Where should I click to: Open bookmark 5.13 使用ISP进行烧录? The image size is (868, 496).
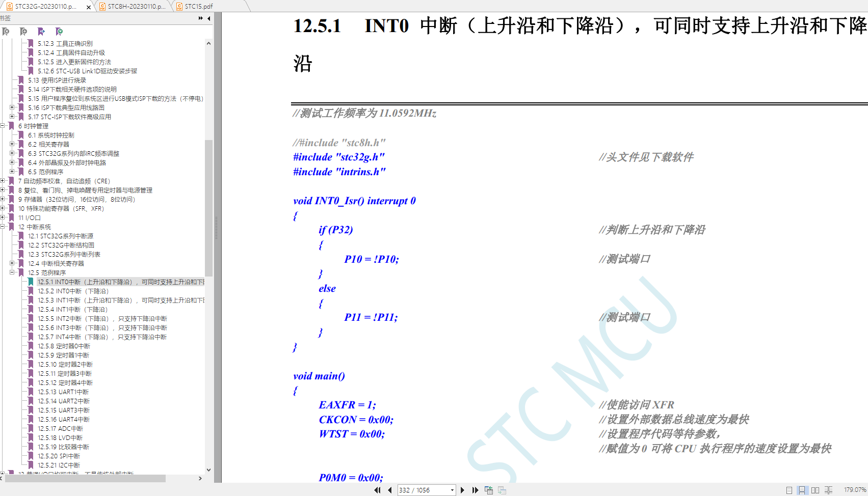click(x=57, y=80)
